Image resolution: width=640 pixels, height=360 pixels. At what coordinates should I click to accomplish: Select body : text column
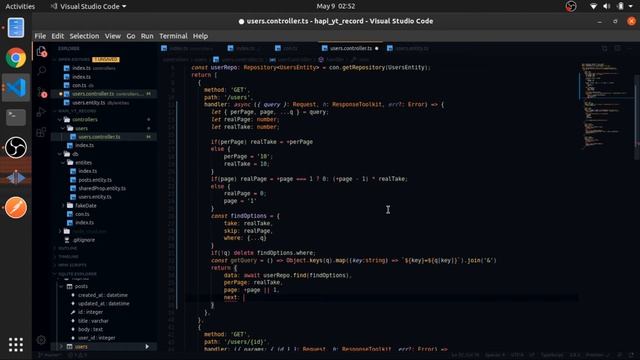pyautogui.click(x=91, y=329)
